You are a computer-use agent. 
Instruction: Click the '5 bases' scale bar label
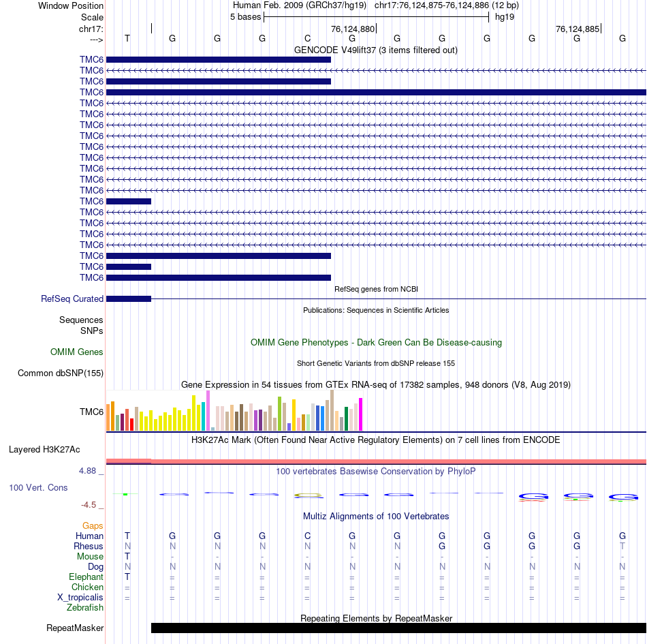click(245, 17)
